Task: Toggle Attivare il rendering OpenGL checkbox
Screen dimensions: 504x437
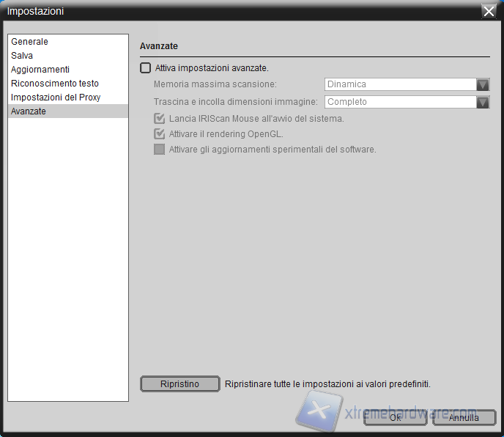Action: pos(159,134)
